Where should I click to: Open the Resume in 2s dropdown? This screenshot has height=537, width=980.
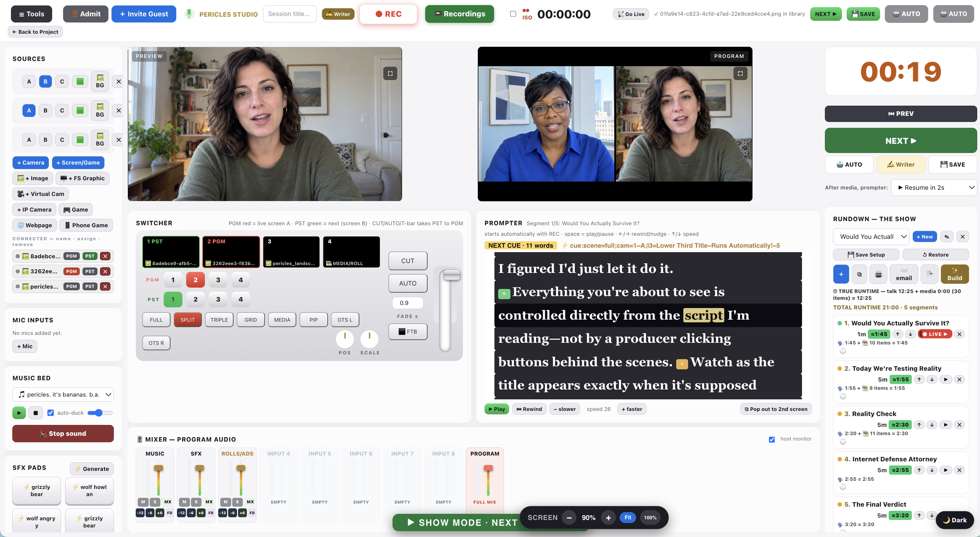click(934, 187)
